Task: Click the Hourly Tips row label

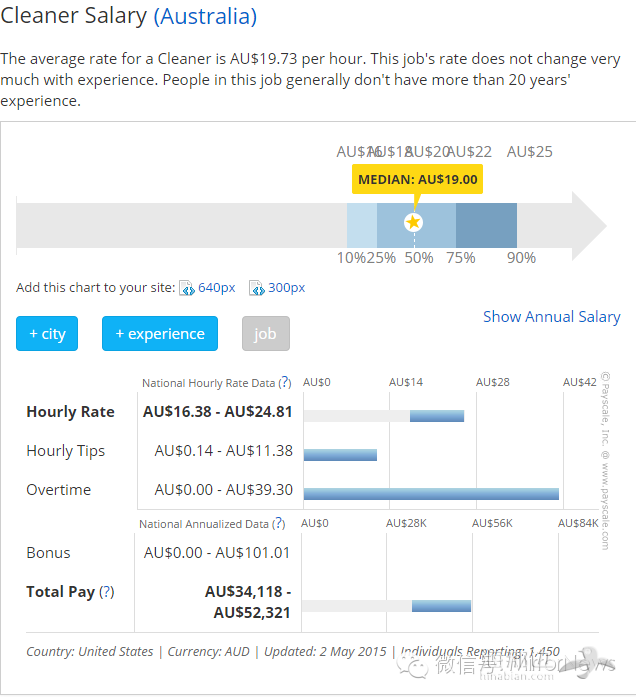Action: coord(66,451)
